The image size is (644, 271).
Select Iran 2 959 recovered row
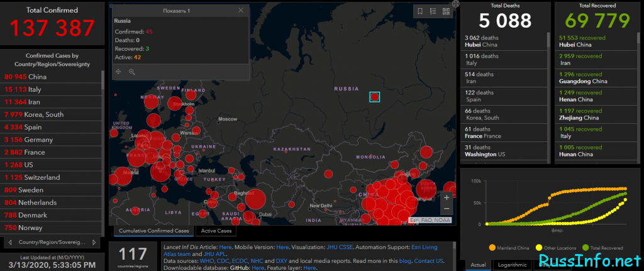point(597,60)
